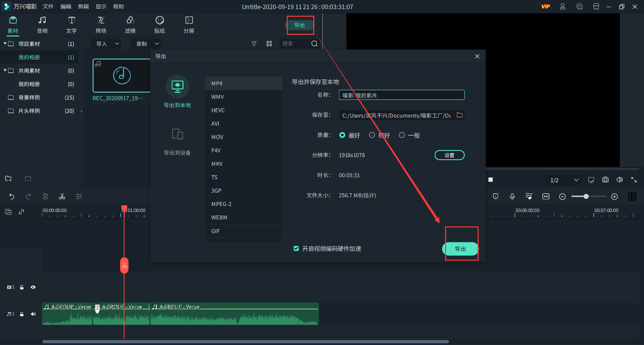
Task: Open the 导入 import dropdown
Action: [x=106, y=44]
